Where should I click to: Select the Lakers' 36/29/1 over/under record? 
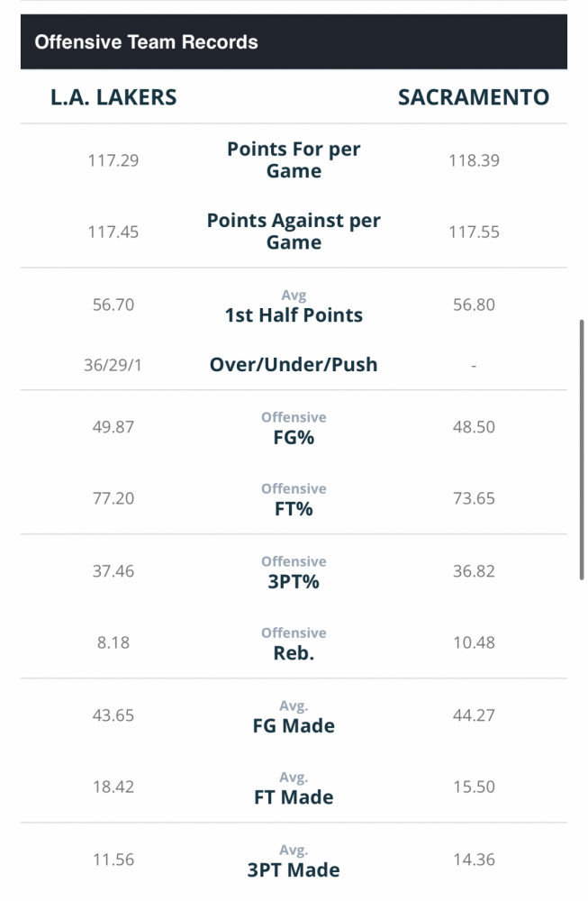coord(113,365)
